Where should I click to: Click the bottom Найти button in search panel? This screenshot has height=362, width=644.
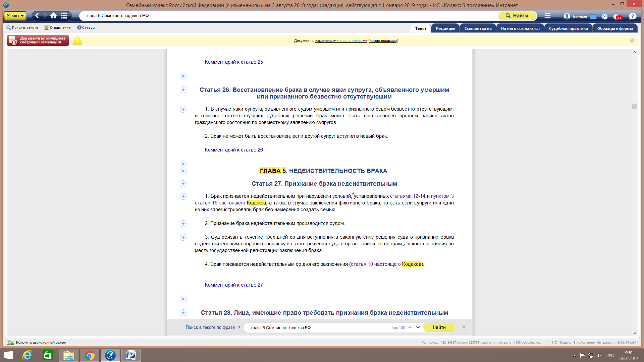click(439, 327)
